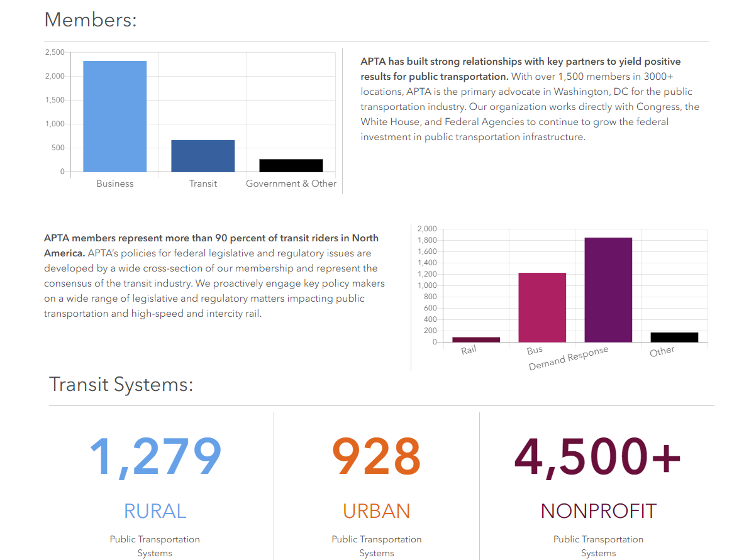The height and width of the screenshot is (560, 744).
Task: Click the Bus axis label
Action: coord(535,351)
